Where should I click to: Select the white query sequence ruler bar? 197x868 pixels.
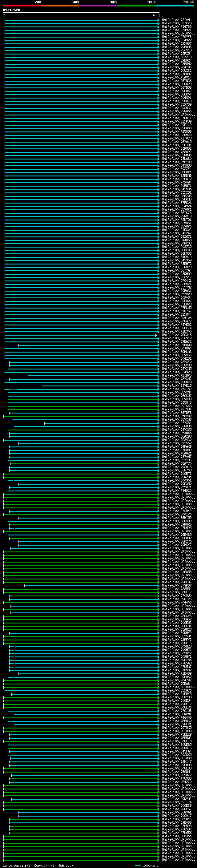81,13
